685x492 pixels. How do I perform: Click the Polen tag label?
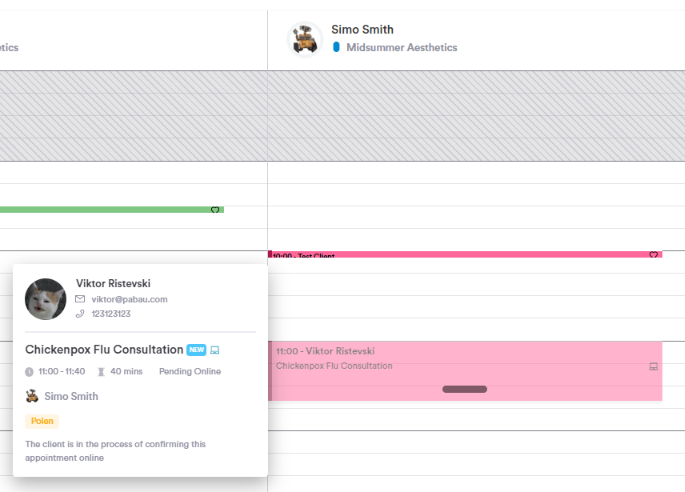[42, 421]
